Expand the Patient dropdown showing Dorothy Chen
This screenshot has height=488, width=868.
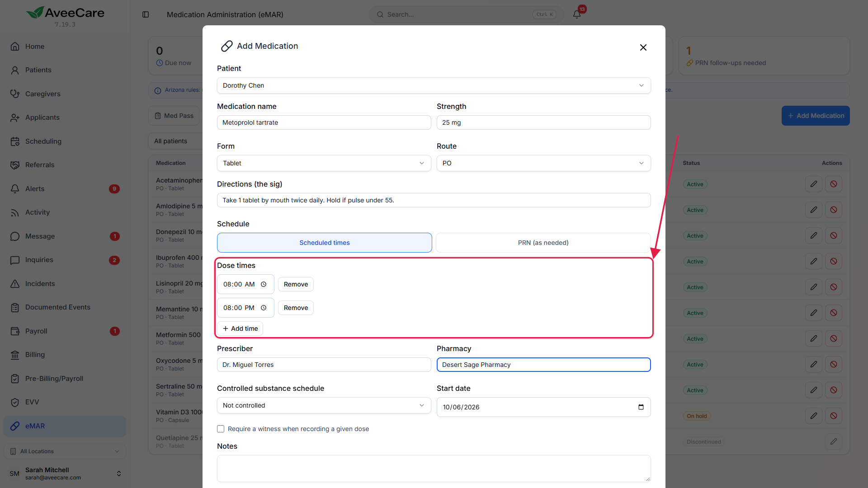point(434,85)
